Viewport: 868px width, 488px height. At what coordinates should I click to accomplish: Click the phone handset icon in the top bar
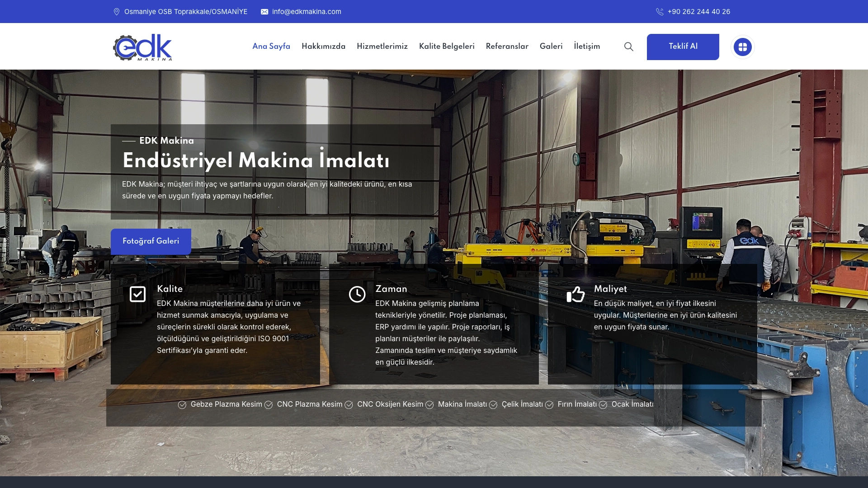coord(660,12)
